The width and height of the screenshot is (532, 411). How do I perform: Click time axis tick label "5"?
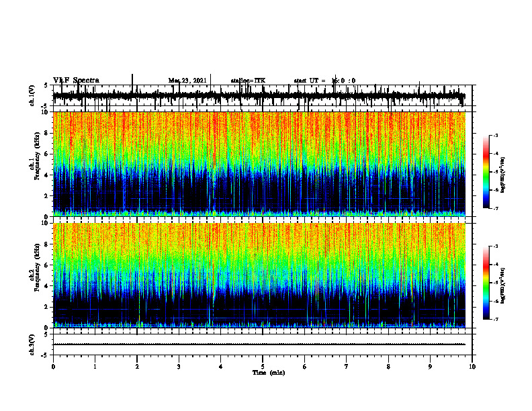[263, 367]
